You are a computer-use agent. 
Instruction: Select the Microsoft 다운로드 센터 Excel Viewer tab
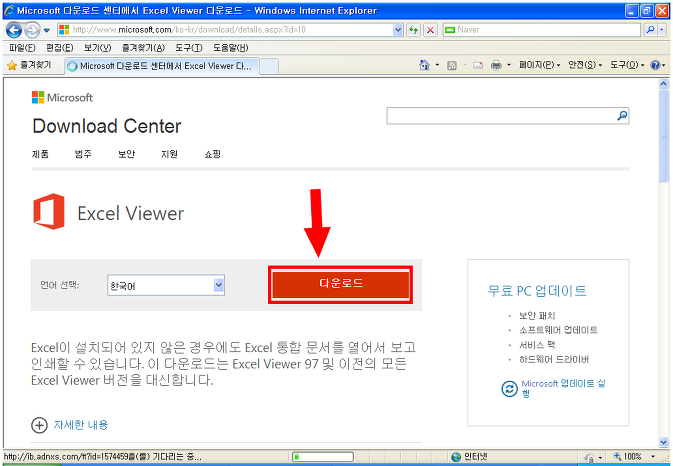[162, 66]
